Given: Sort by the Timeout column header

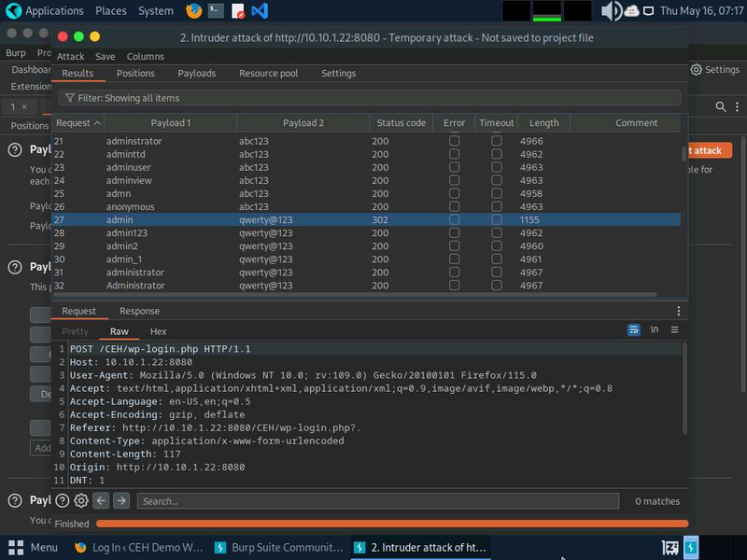Looking at the screenshot, I should [497, 123].
